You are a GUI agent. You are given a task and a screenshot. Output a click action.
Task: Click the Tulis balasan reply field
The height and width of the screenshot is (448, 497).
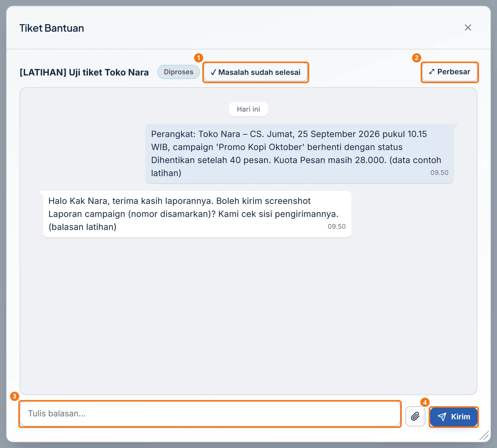(x=210, y=414)
